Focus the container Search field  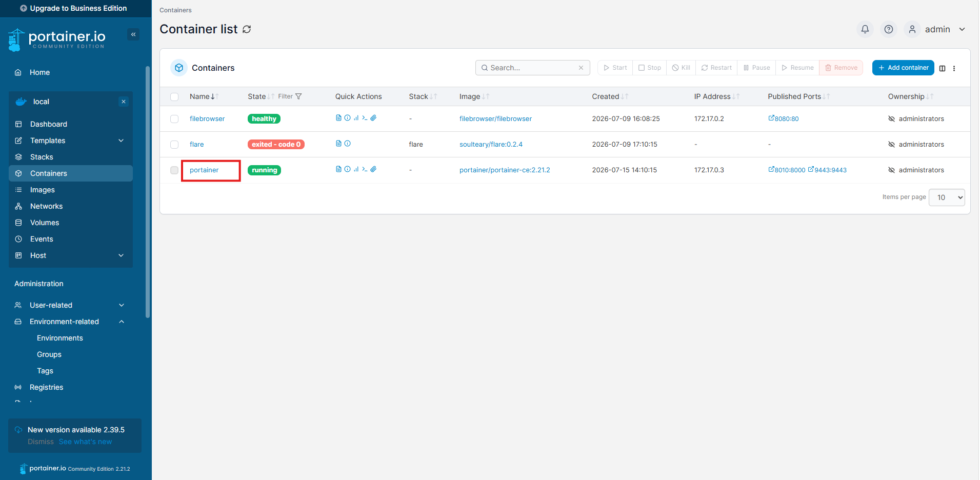tap(532, 68)
